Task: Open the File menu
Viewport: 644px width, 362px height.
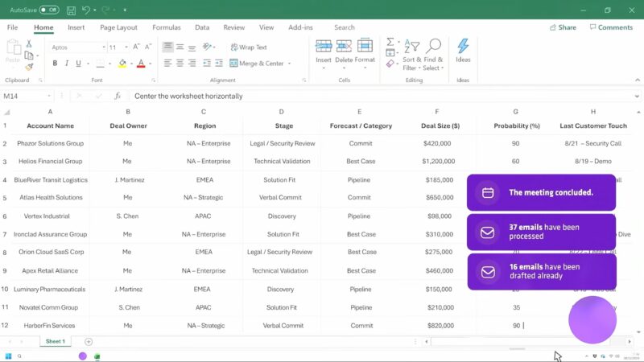Action: pyautogui.click(x=12, y=27)
